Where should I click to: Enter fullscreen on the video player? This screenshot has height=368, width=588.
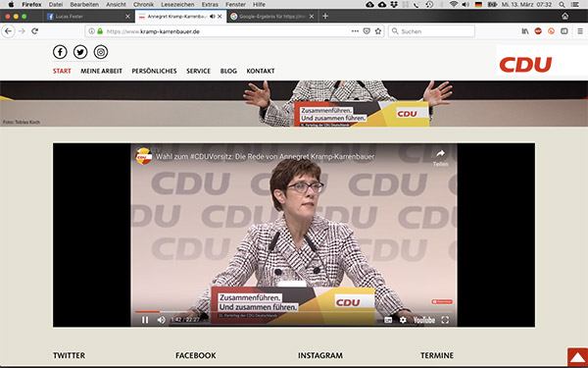(445, 320)
